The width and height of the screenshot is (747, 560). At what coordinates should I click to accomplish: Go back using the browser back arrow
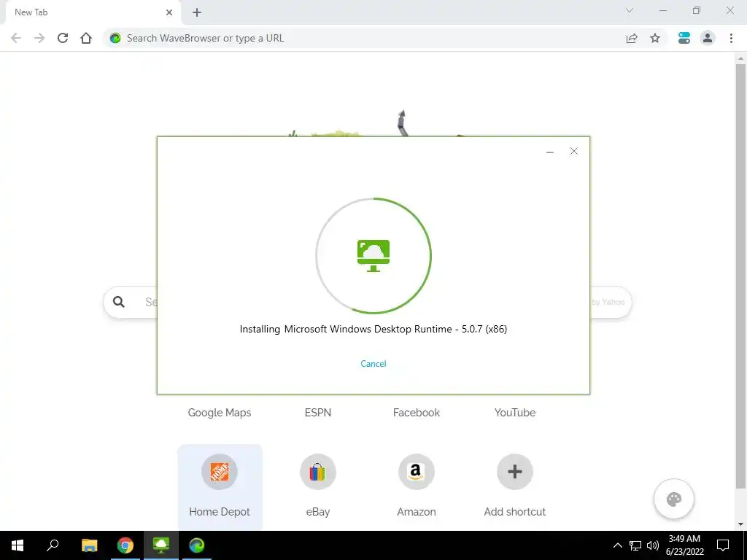pyautogui.click(x=16, y=38)
